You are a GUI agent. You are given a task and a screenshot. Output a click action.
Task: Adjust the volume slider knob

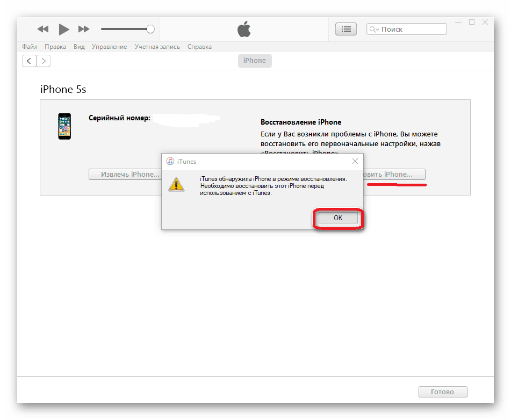pyautogui.click(x=150, y=29)
